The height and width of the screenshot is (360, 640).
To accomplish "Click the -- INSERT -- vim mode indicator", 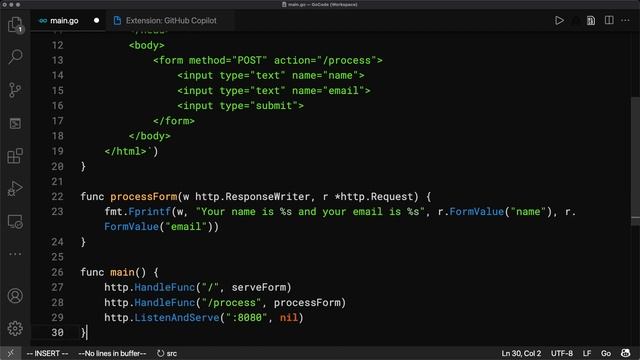I will 47,353.
